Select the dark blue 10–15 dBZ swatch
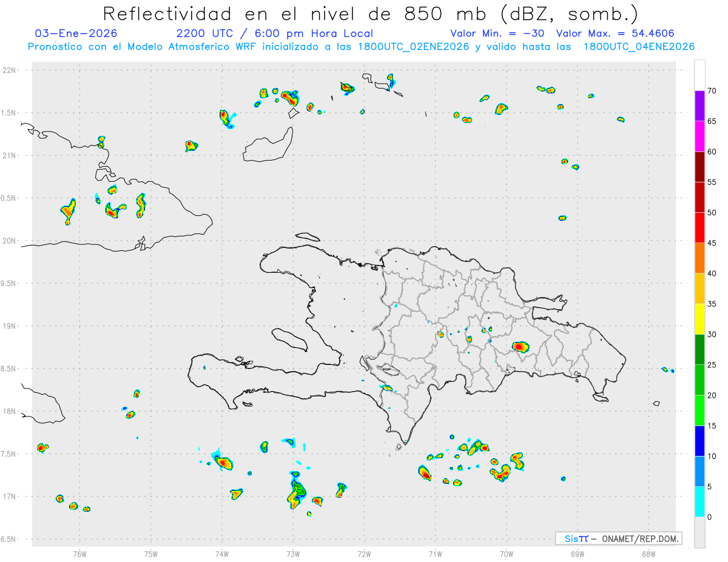728x562 pixels. 699,441
